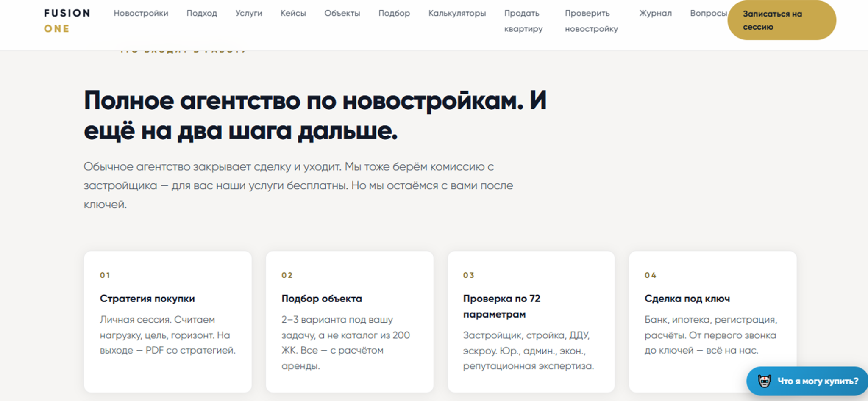The width and height of the screenshot is (868, 401).
Task: Click the text '2–3 варианта под вашу задачу'
Action: point(345,343)
